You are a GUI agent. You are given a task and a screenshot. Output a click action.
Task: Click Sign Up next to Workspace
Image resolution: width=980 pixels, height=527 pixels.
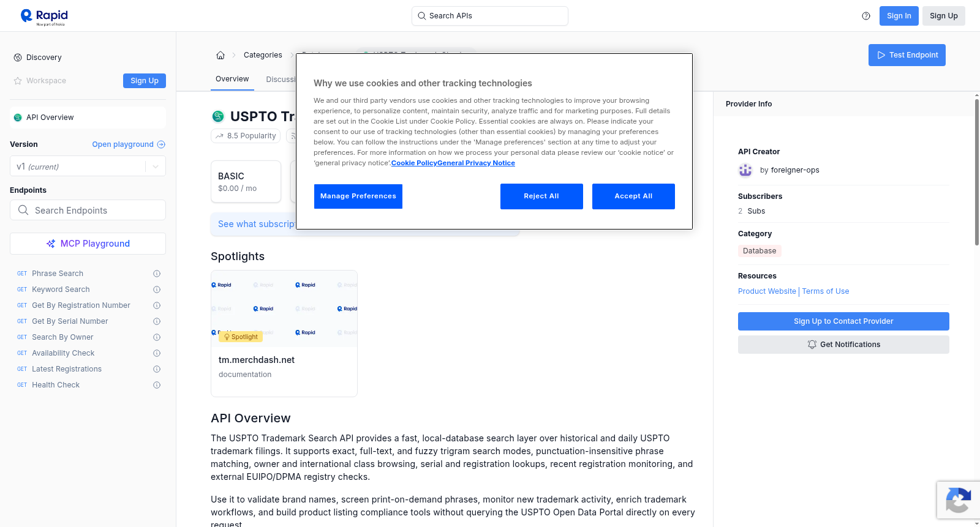click(145, 81)
